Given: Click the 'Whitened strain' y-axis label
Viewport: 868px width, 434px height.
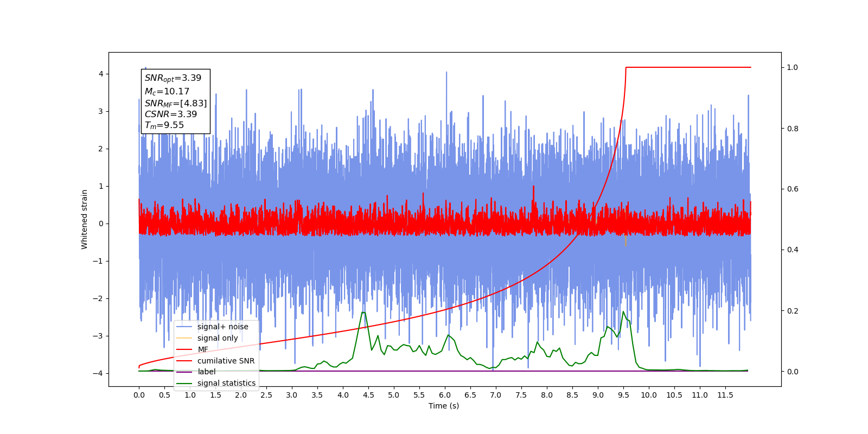Looking at the screenshot, I should coord(85,219).
